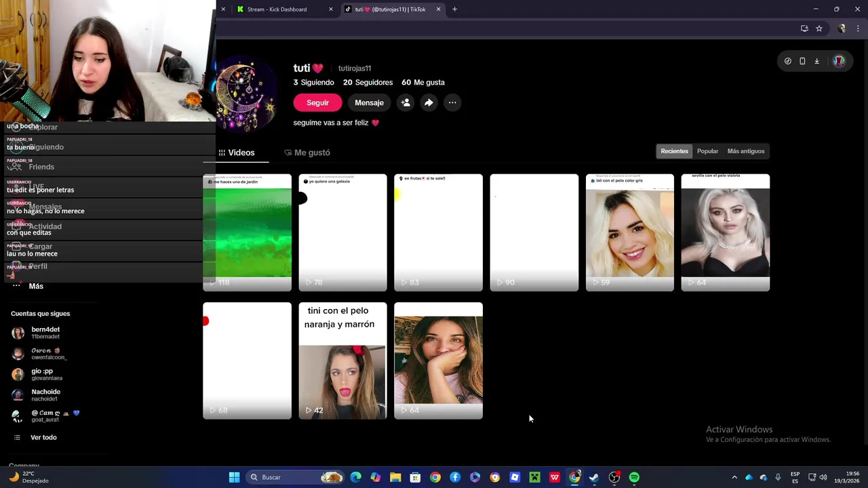Open a new browser tab
Screen dimensions: 868x488
point(454,9)
